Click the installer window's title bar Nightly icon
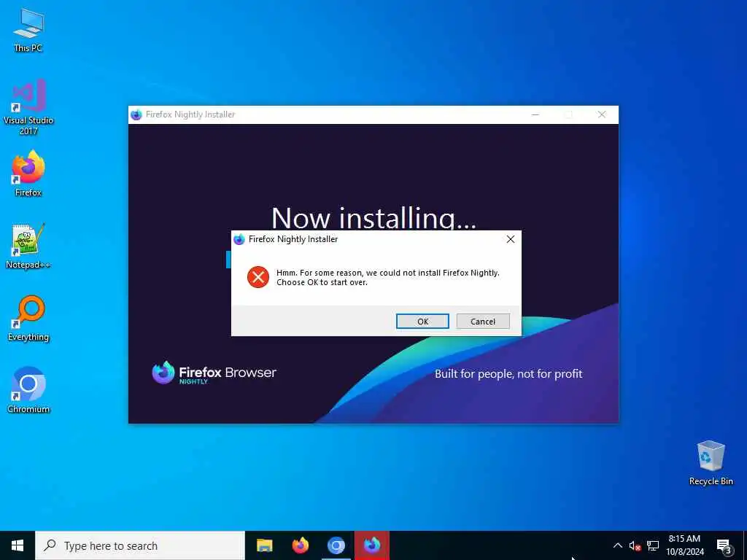747x560 pixels. pyautogui.click(x=136, y=114)
